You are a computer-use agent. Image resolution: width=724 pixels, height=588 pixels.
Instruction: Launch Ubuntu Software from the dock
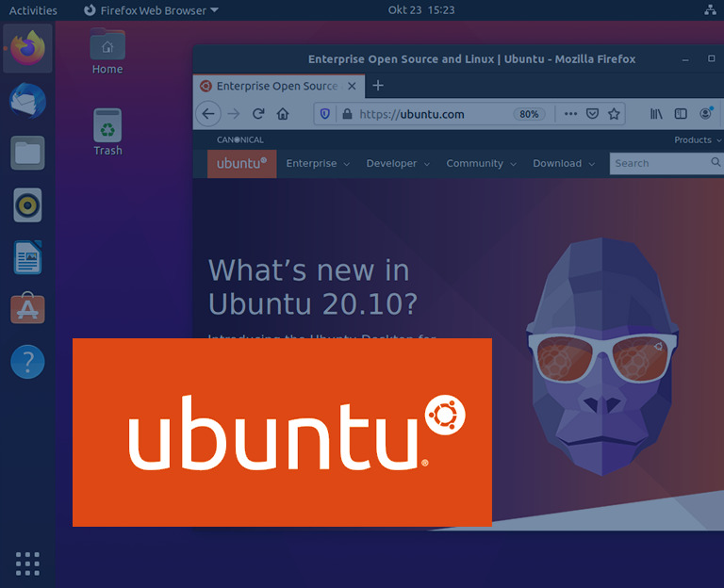click(x=27, y=308)
